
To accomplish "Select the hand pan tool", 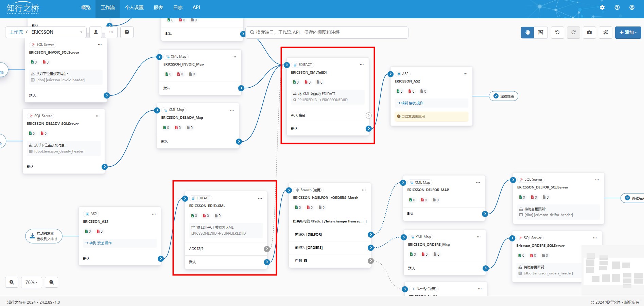I will (527, 32).
